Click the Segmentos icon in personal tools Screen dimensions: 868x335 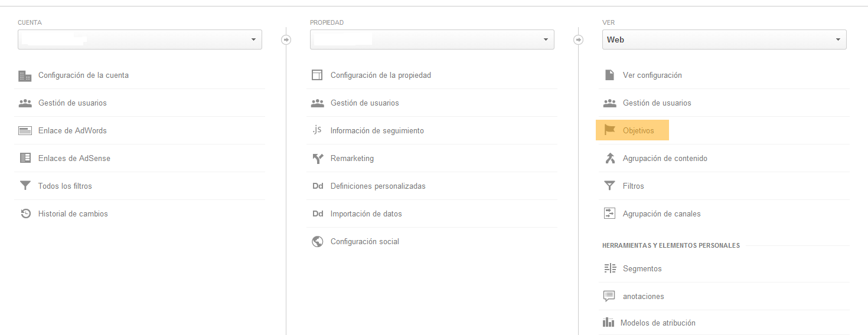(610, 268)
